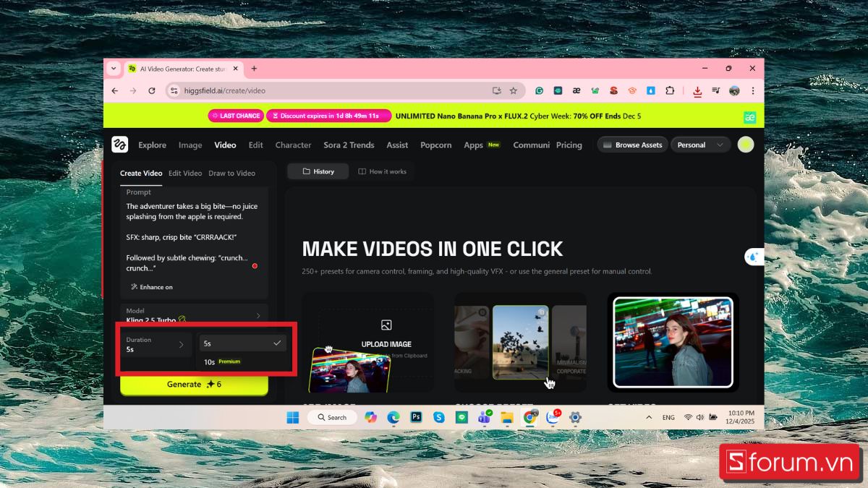Expand the Model Kling 2.5 Turbo selector

194,315
